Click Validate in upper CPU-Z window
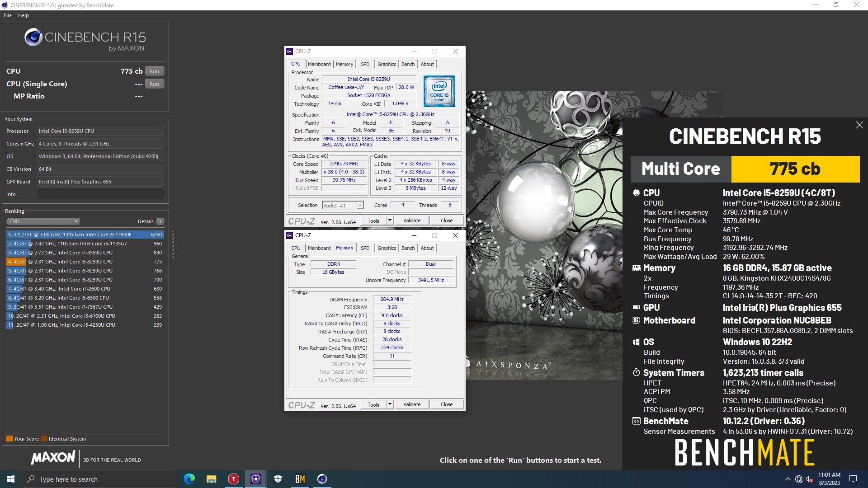 412,221
